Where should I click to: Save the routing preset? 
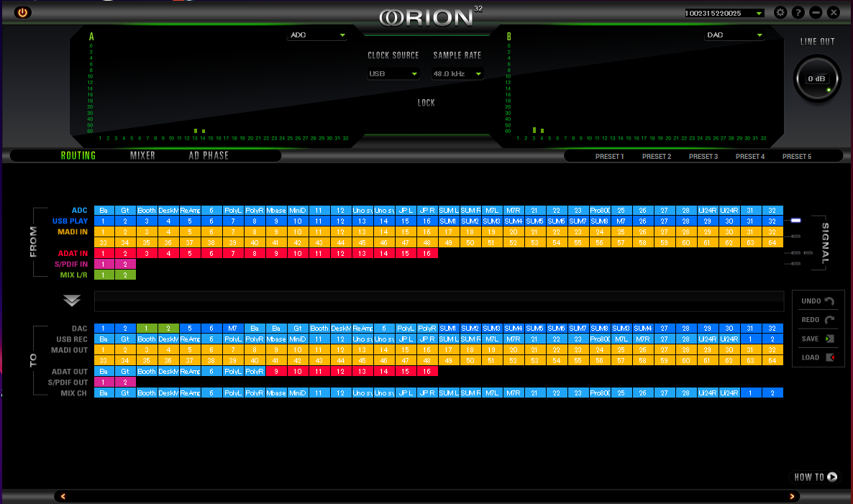(817, 339)
